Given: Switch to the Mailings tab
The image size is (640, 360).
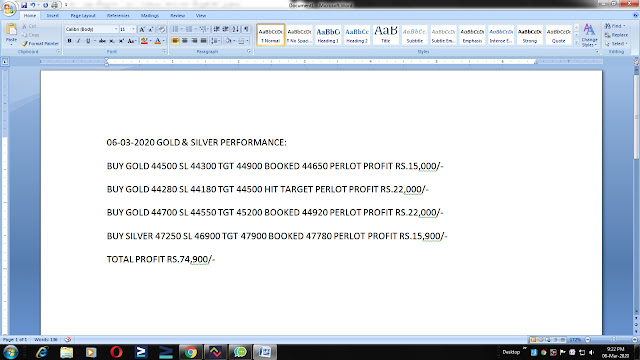Looking at the screenshot, I should 150,16.
